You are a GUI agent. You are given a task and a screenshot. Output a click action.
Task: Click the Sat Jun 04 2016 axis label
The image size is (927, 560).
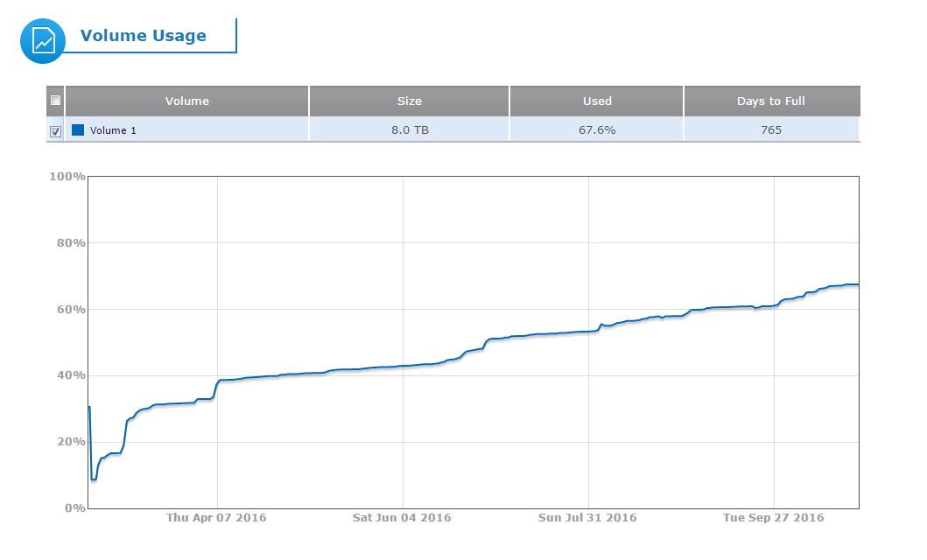click(402, 518)
